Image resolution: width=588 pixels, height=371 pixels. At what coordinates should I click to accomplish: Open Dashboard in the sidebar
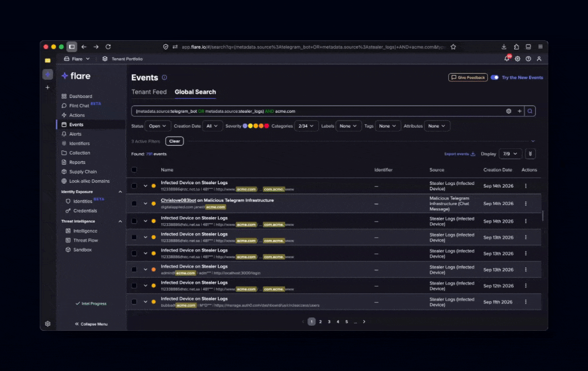[80, 96]
